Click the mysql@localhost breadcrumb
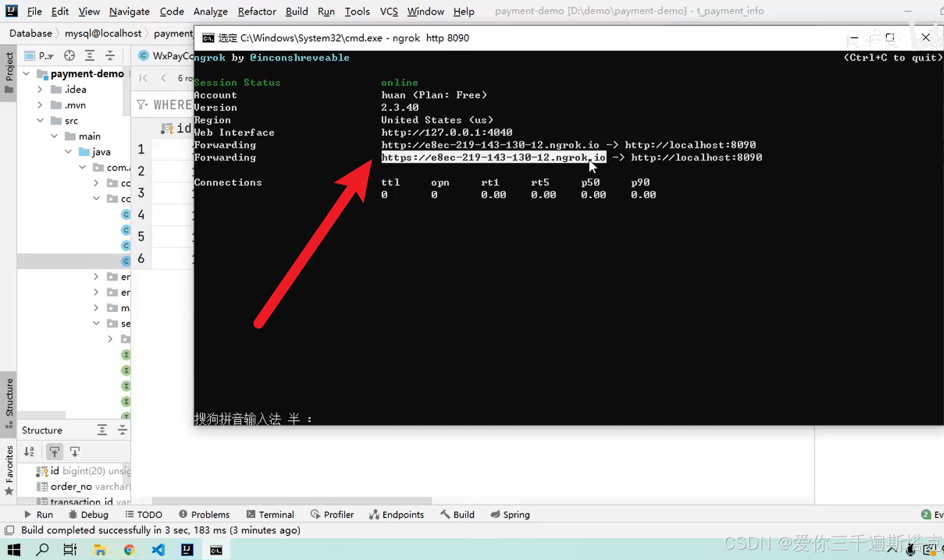 103,33
